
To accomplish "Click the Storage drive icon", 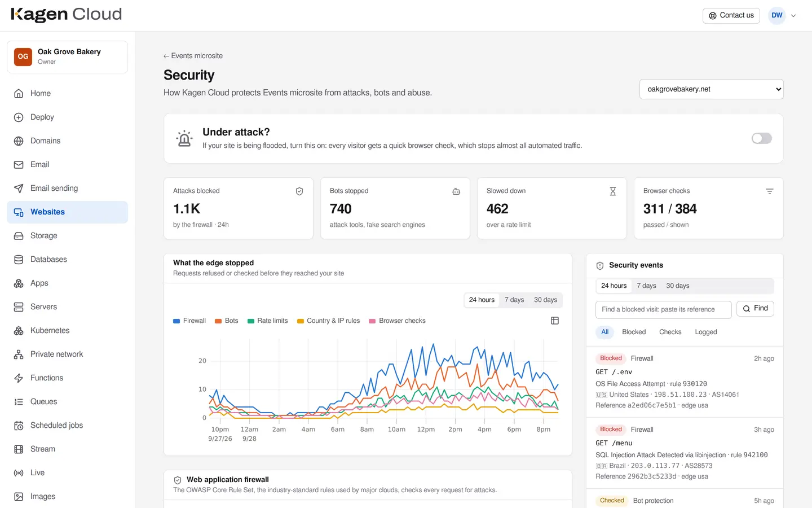I will 19,236.
